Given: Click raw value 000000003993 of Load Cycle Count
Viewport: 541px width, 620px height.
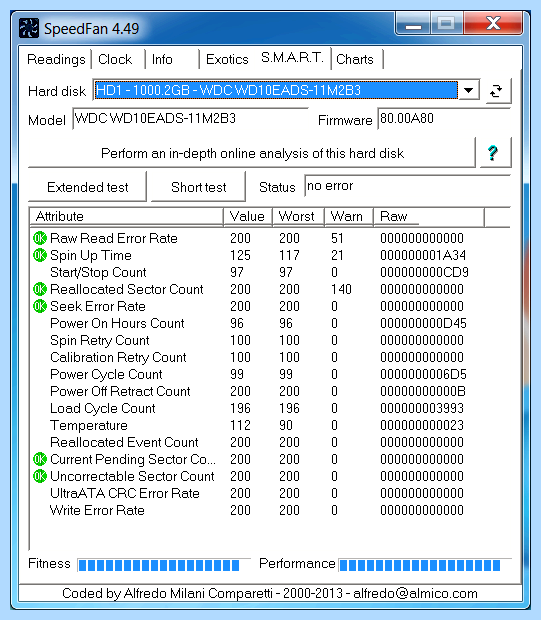Looking at the screenshot, I should pos(422,408).
